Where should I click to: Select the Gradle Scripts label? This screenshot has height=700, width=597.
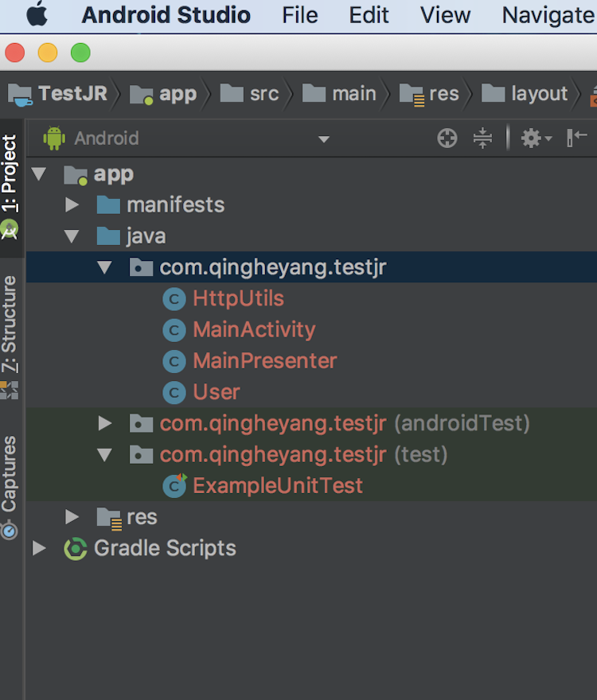pyautogui.click(x=165, y=548)
